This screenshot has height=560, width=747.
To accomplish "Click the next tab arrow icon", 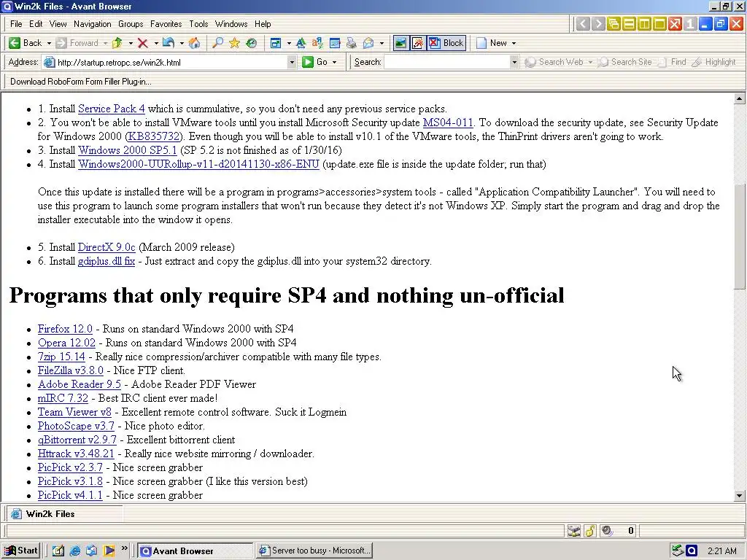I will tap(598, 24).
